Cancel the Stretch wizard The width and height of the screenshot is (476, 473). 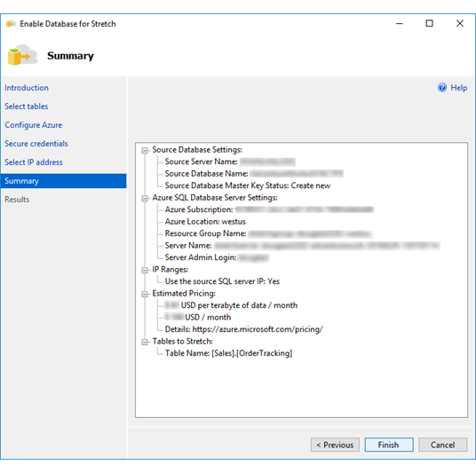[442, 445]
